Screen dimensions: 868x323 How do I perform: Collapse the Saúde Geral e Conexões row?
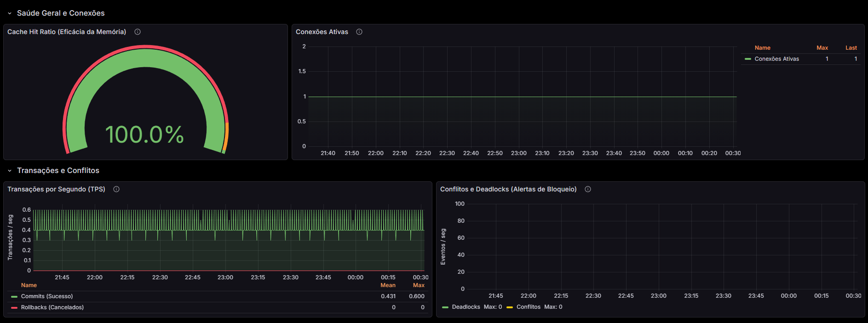pos(10,13)
